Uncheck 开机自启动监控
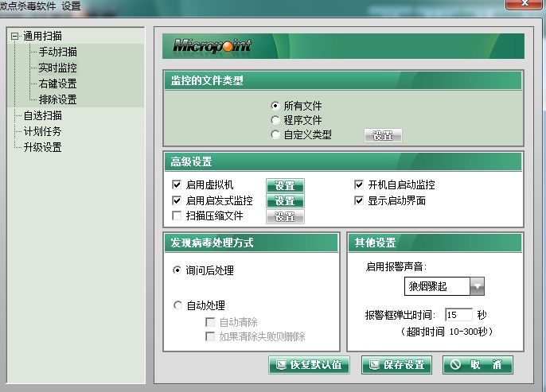Viewport: 546px width, 392px height. pos(359,185)
